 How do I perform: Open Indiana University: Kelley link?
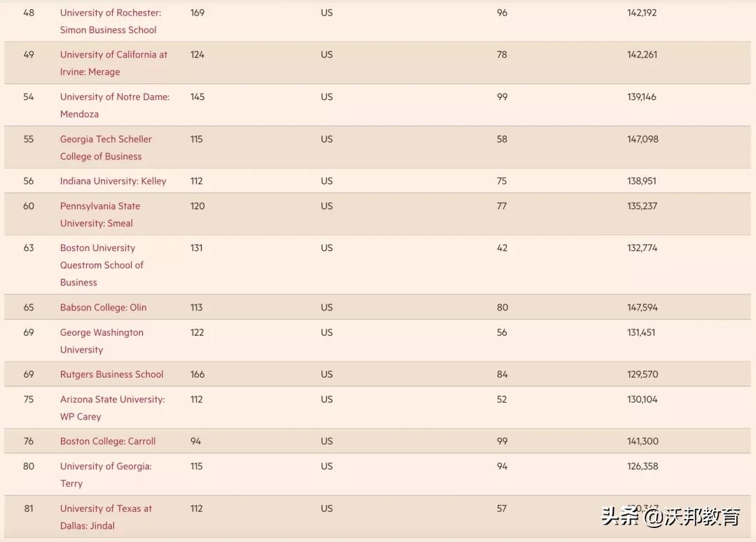coord(113,181)
